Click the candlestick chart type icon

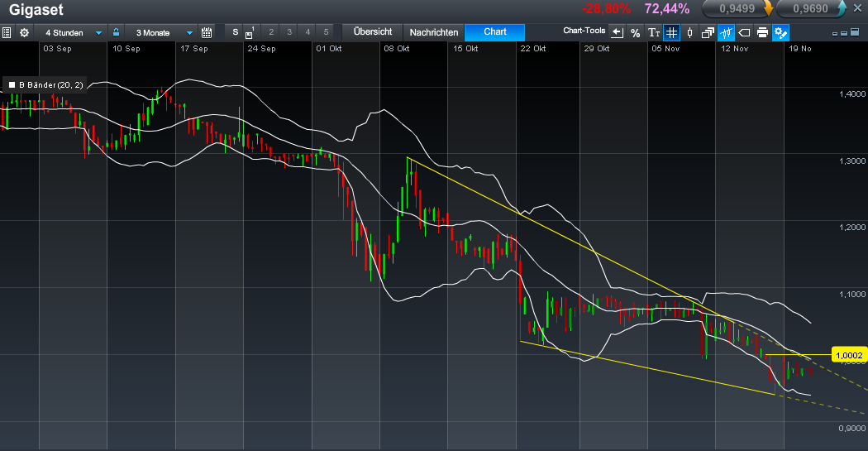[x=689, y=33]
